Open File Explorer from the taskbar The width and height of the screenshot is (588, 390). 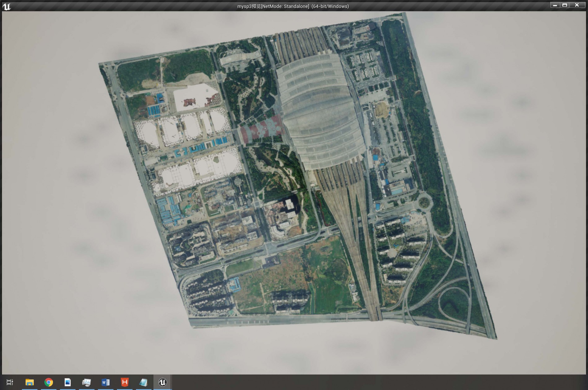[x=29, y=382]
